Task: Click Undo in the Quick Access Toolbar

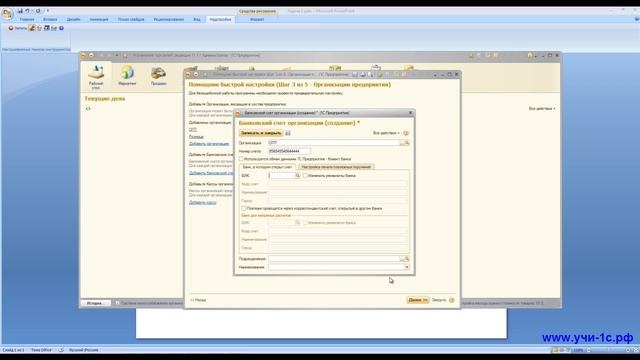Action: point(27,11)
